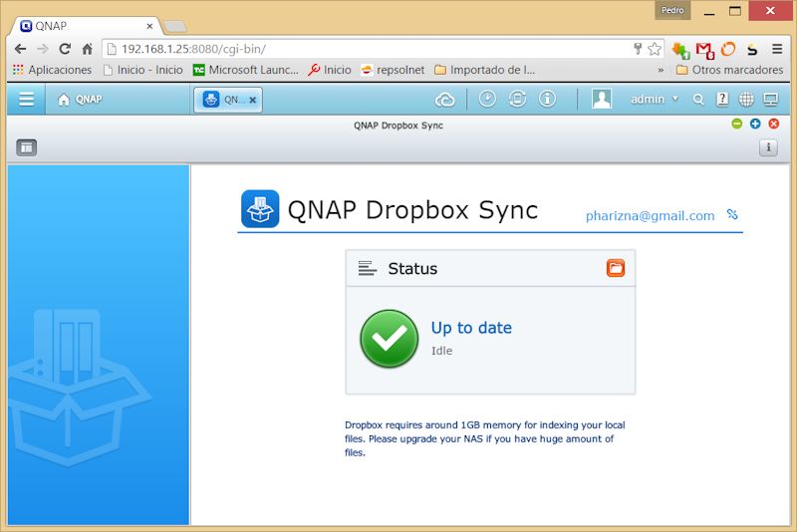
Task: Minimize the QNAP Dropbox Sync window (green button)
Action: (736, 124)
